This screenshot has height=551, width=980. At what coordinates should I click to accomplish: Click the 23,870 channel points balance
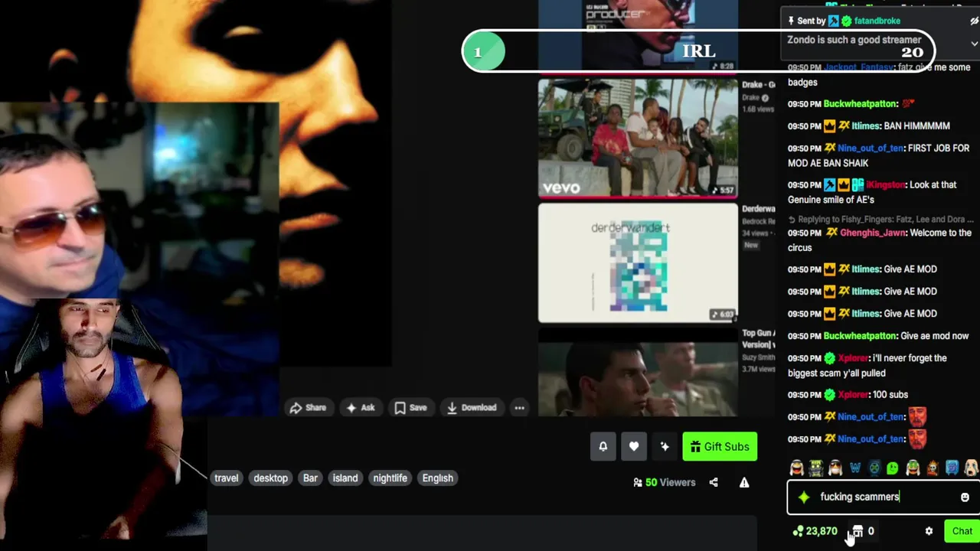click(x=815, y=531)
